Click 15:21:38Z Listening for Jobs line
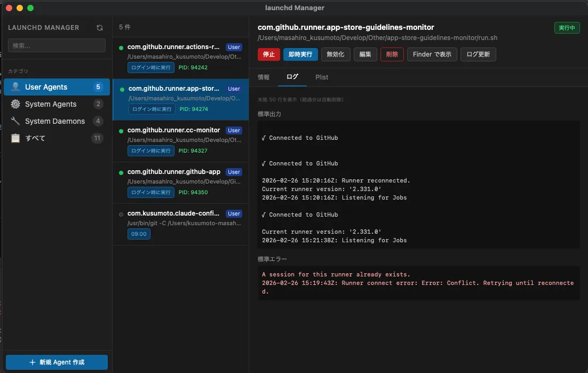Viewport: 588px width, 373px height. pos(334,240)
